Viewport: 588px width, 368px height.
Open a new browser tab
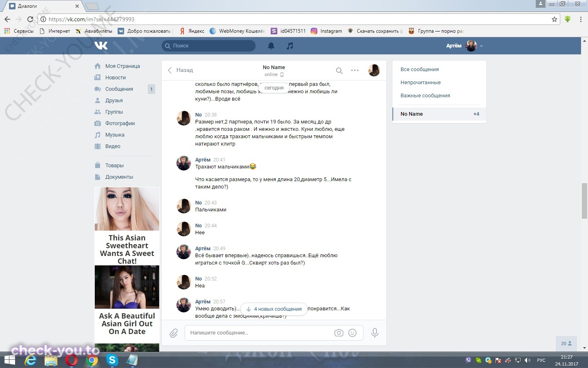pos(92,6)
